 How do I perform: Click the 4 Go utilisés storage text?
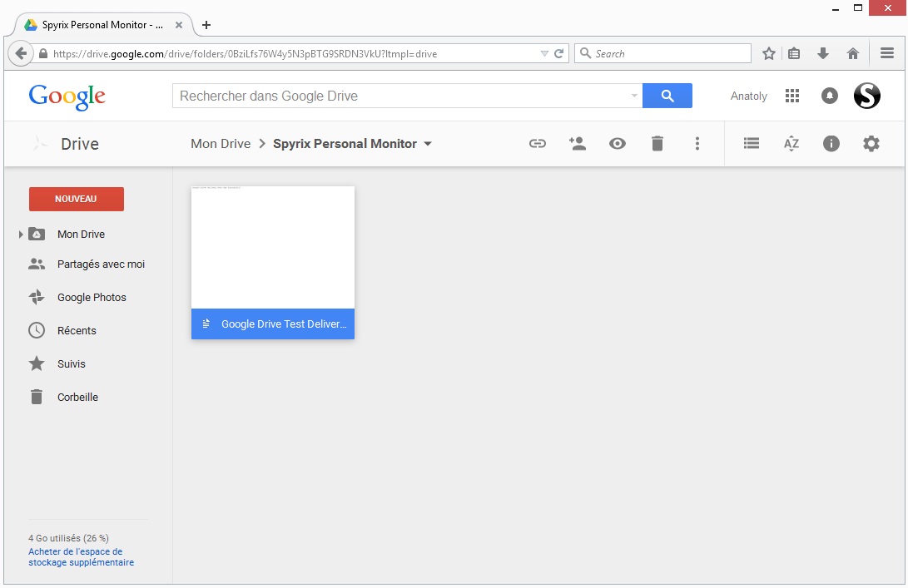[68, 538]
